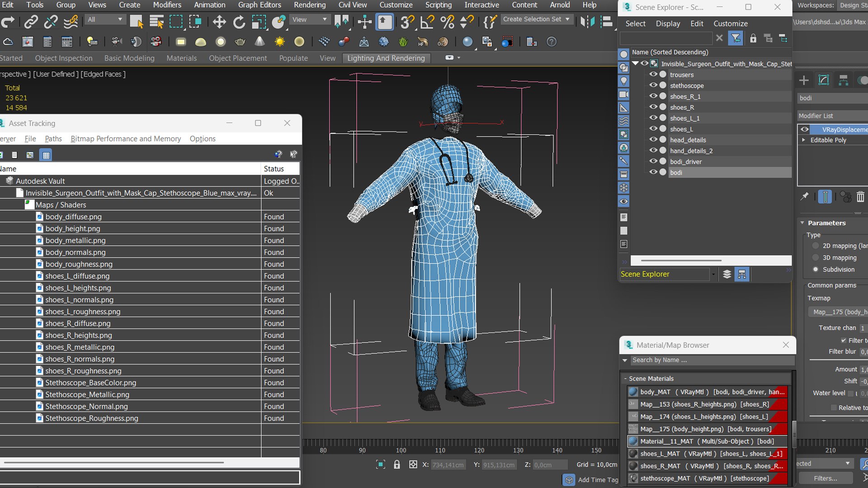
Task: Choose the Select and Rotate tool
Action: point(239,21)
